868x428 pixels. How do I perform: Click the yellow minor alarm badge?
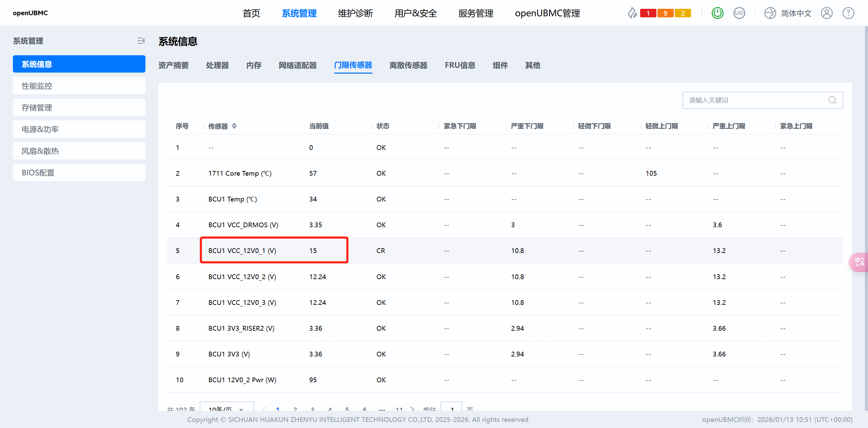click(683, 13)
